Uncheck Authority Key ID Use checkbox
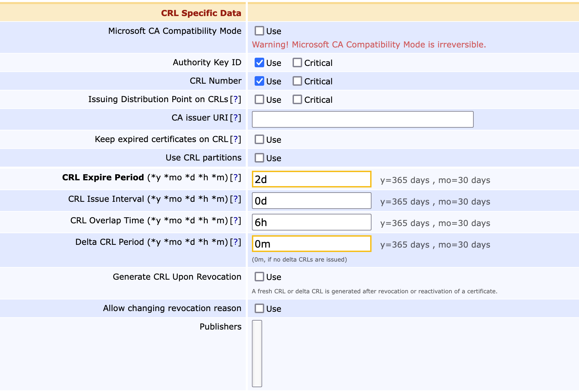Image resolution: width=579 pixels, height=392 pixels. [x=259, y=63]
